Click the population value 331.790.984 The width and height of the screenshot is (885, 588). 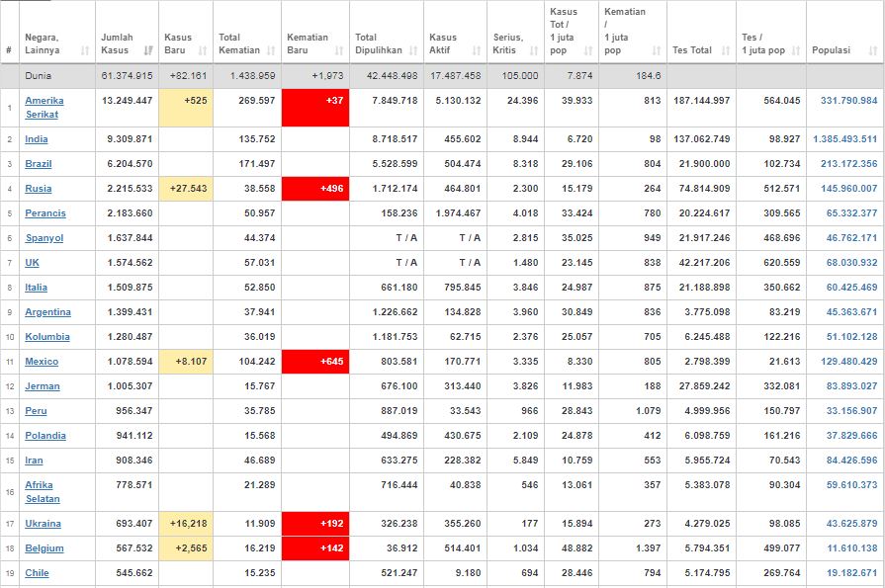[848, 101]
